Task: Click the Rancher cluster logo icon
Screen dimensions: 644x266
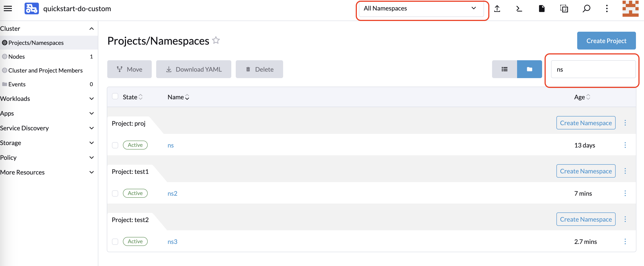Action: [32, 8]
